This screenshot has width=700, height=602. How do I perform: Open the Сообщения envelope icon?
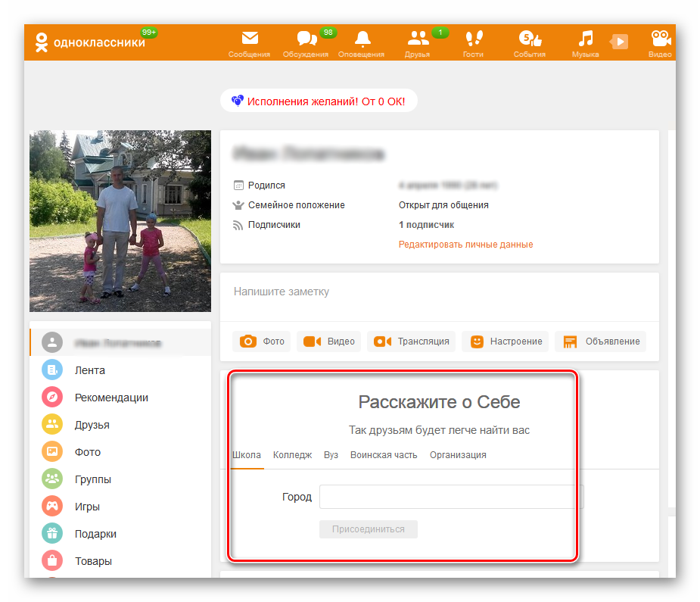pos(250,39)
